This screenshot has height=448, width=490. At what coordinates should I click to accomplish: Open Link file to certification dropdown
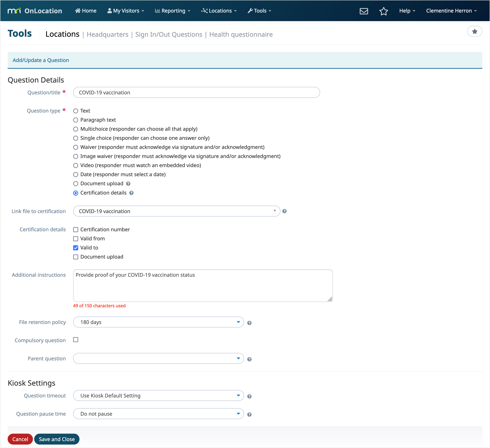click(x=176, y=211)
